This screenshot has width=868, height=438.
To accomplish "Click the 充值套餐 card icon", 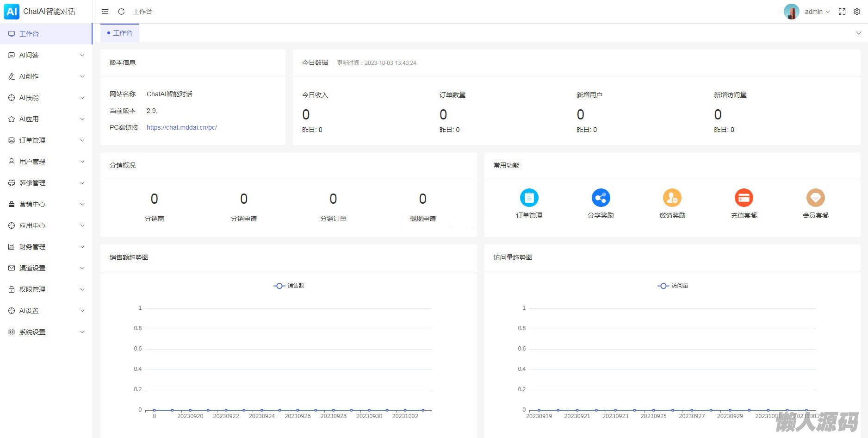I will pos(744,198).
